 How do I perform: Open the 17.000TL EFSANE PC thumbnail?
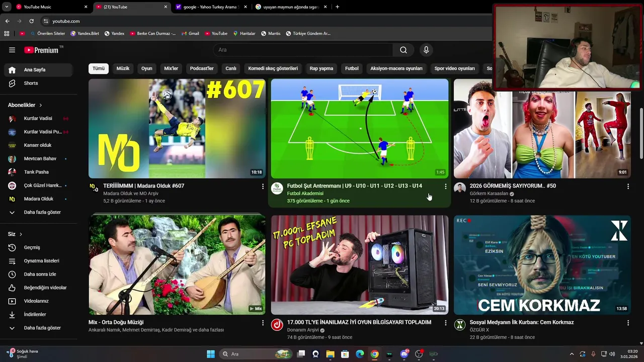tap(360, 265)
